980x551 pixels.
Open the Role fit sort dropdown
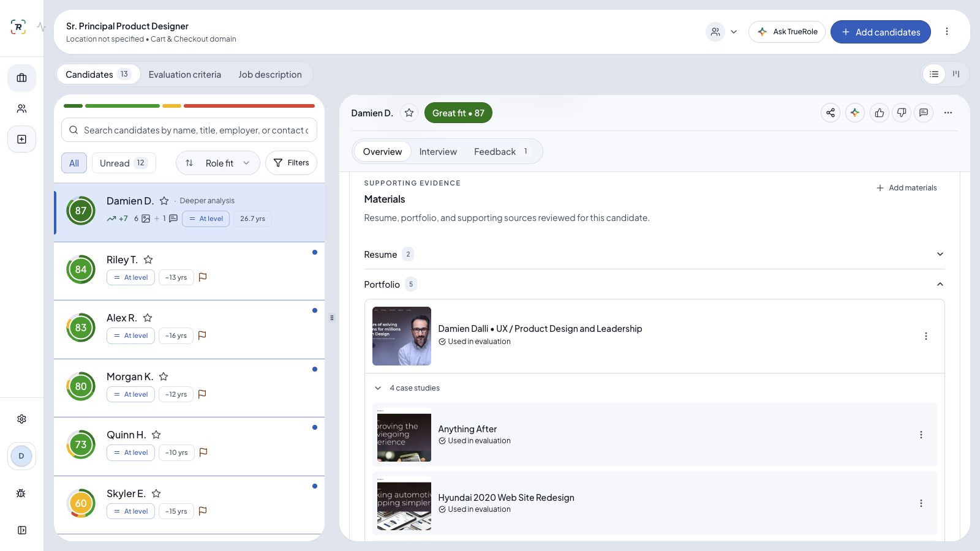(x=218, y=163)
